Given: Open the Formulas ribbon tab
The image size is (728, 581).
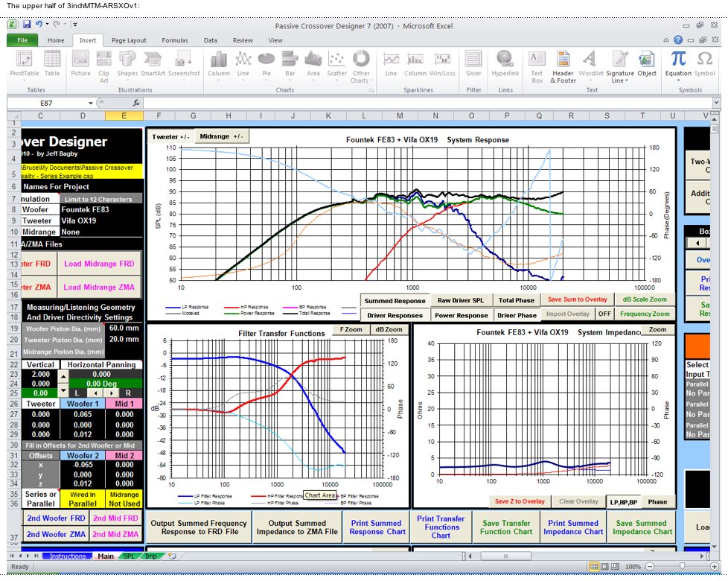Looking at the screenshot, I should (x=175, y=40).
